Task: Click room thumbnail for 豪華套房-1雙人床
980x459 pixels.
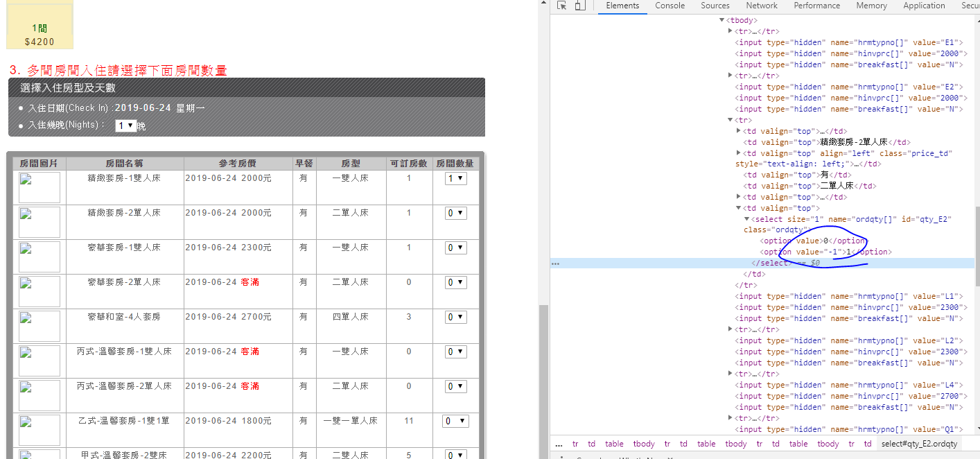Action: click(x=40, y=257)
